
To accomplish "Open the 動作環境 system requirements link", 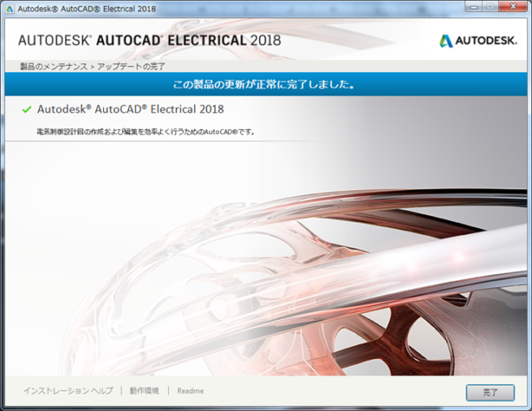I will pos(145,391).
